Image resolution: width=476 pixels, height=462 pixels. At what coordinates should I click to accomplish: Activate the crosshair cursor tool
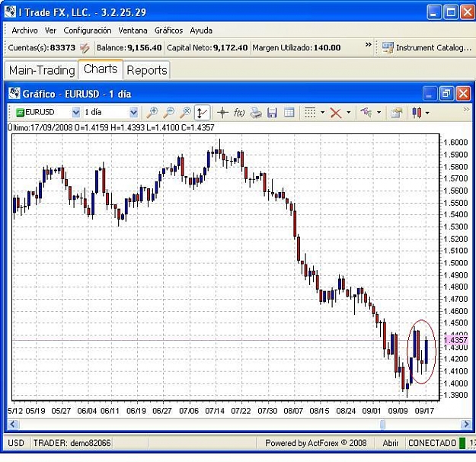tap(222, 113)
